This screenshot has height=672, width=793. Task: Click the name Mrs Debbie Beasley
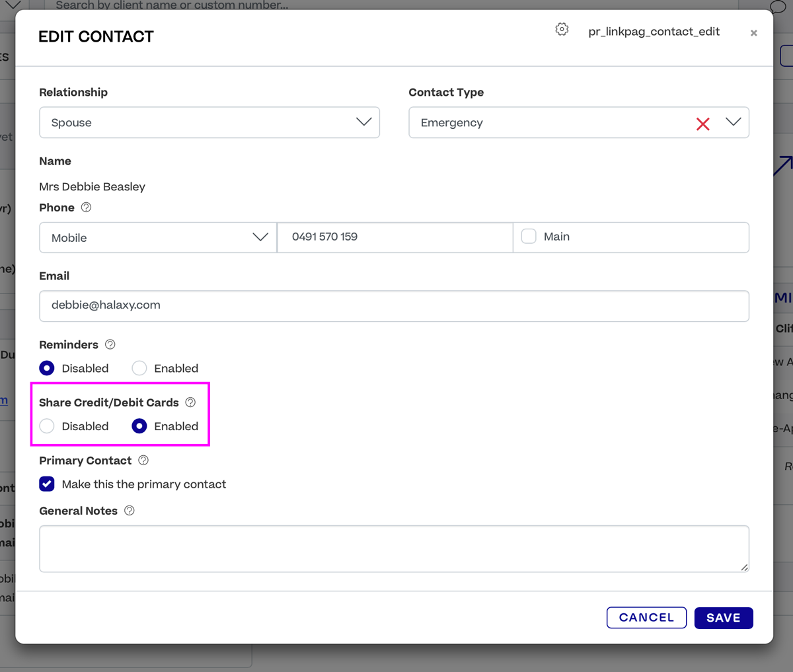[x=93, y=187]
